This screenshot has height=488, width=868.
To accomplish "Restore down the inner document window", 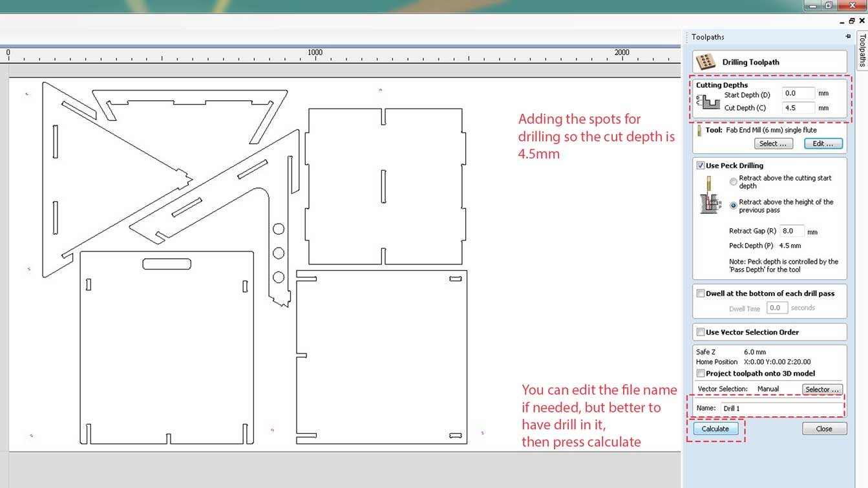I will (851, 21).
